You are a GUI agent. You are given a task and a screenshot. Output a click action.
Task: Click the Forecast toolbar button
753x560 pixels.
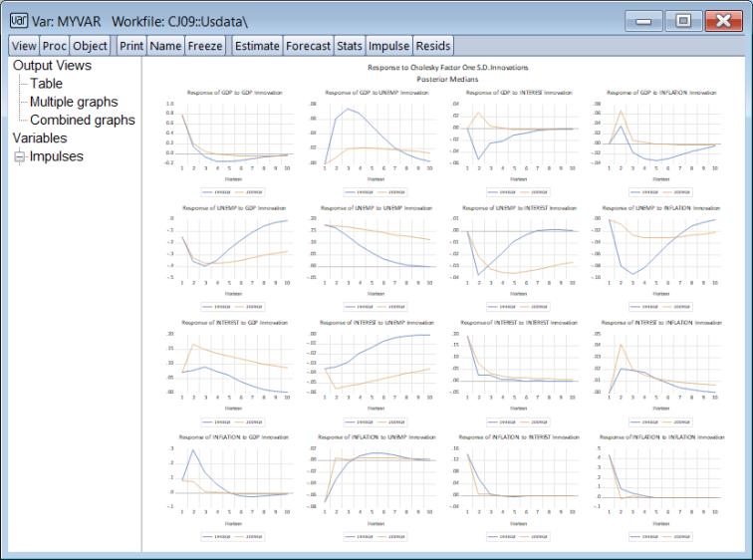tap(308, 46)
